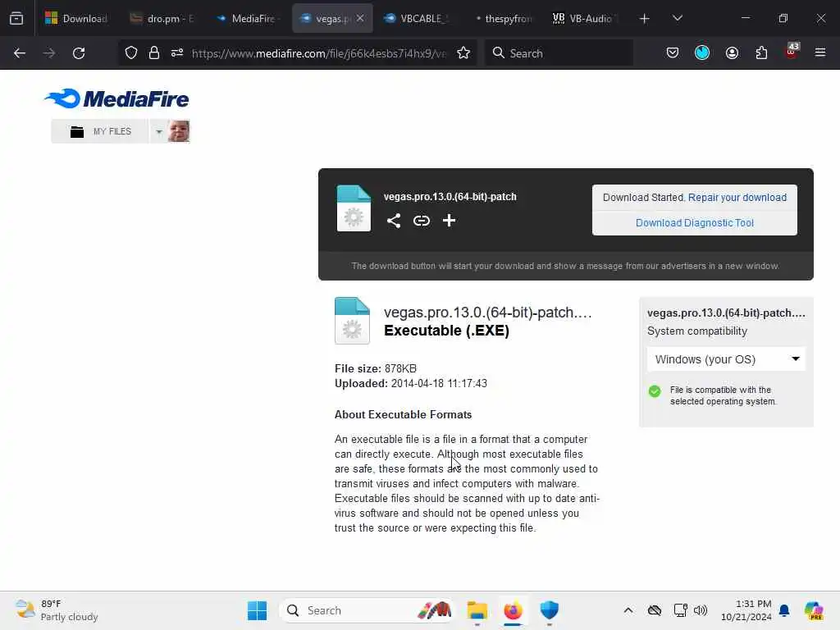Click the volume speaker tray icon
This screenshot has height=630, width=840.
click(701, 610)
